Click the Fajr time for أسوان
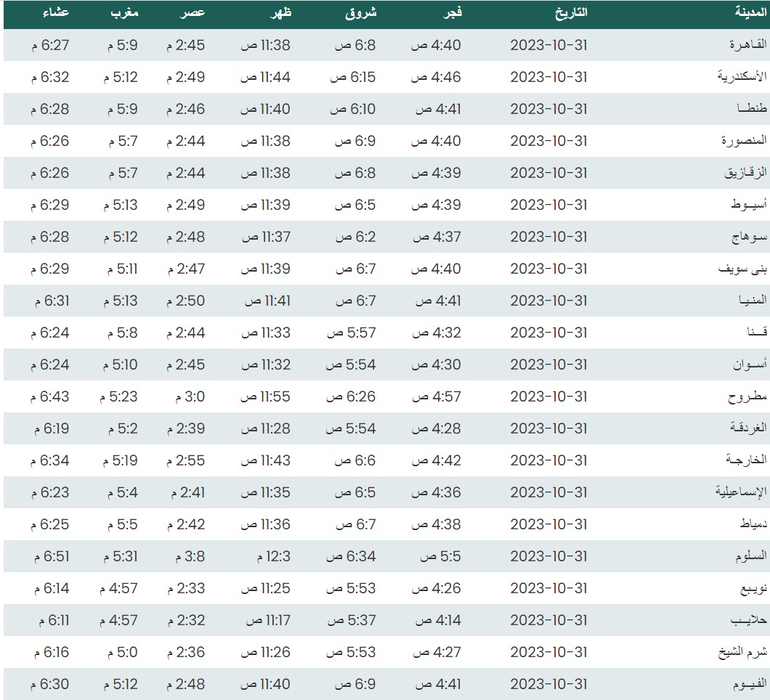 (436, 365)
